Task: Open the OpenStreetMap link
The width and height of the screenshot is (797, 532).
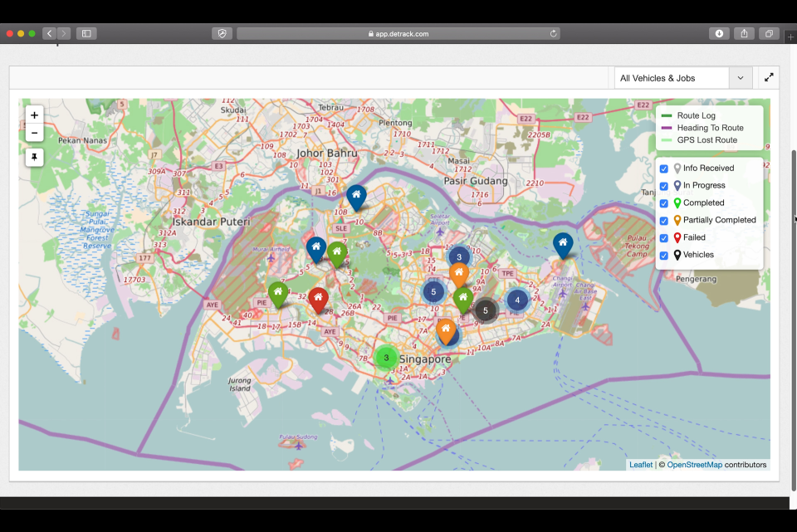Action: click(694, 465)
